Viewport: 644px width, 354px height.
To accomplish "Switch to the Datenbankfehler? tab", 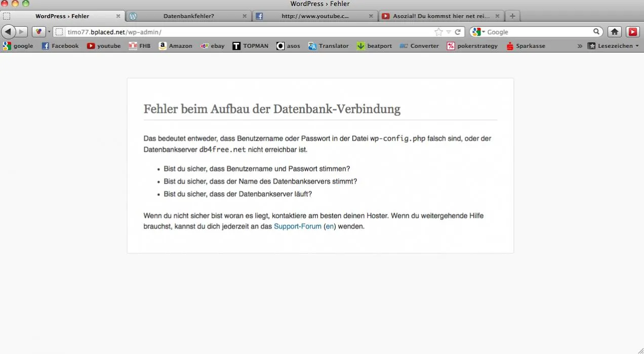I will 188,16.
